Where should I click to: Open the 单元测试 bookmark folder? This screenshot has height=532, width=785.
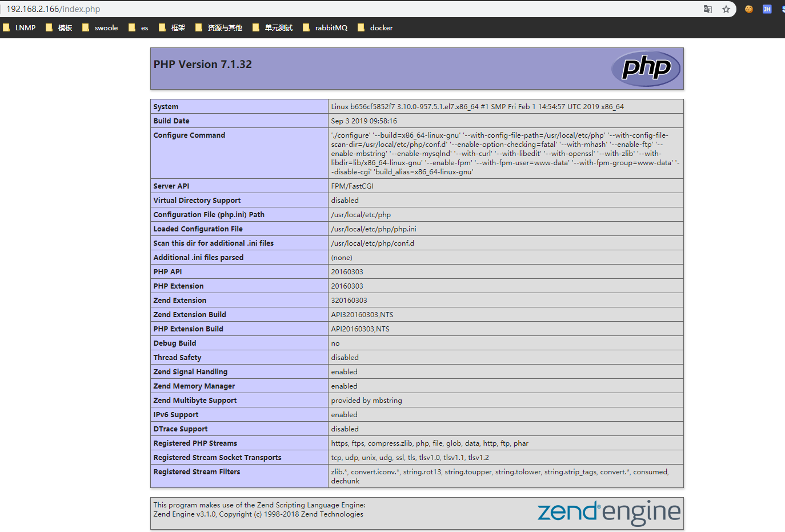(273, 27)
